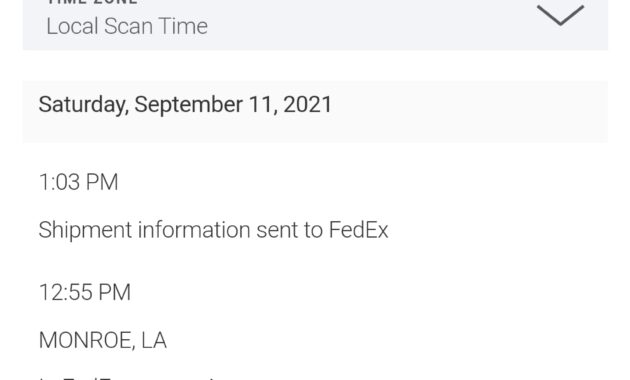The width and height of the screenshot is (630, 380).
Task: Click the state abbreviation LA
Action: click(154, 340)
